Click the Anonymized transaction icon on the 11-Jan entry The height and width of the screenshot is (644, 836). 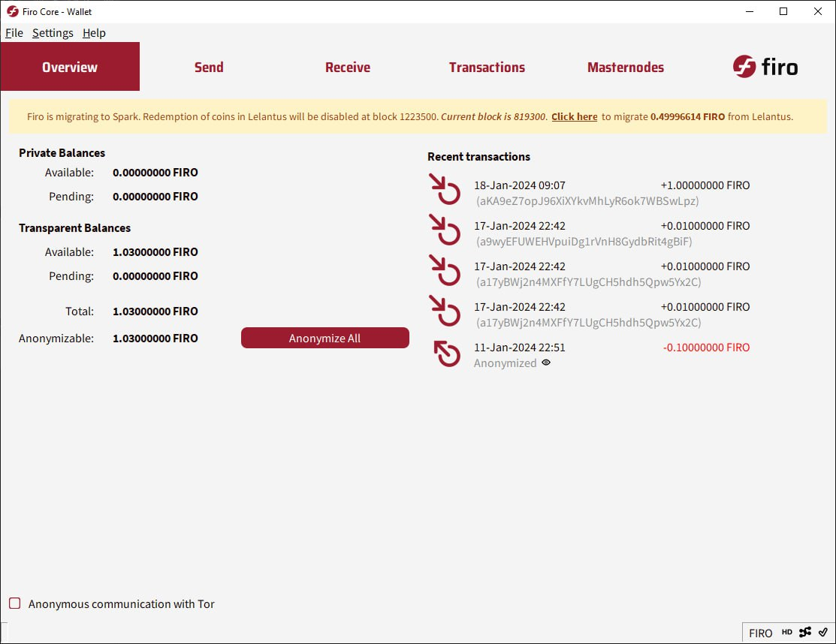445,354
